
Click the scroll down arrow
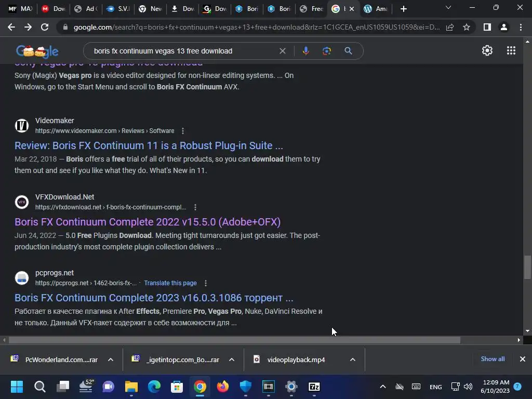[527, 331]
